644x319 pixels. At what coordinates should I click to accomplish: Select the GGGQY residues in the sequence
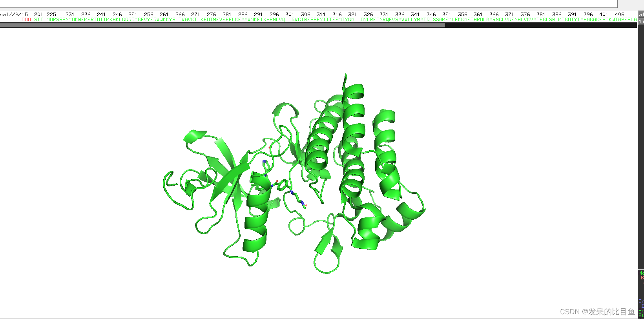pos(130,19)
